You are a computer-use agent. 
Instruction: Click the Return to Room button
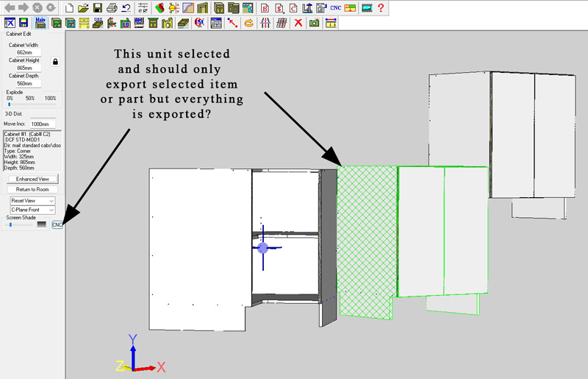tap(32, 189)
